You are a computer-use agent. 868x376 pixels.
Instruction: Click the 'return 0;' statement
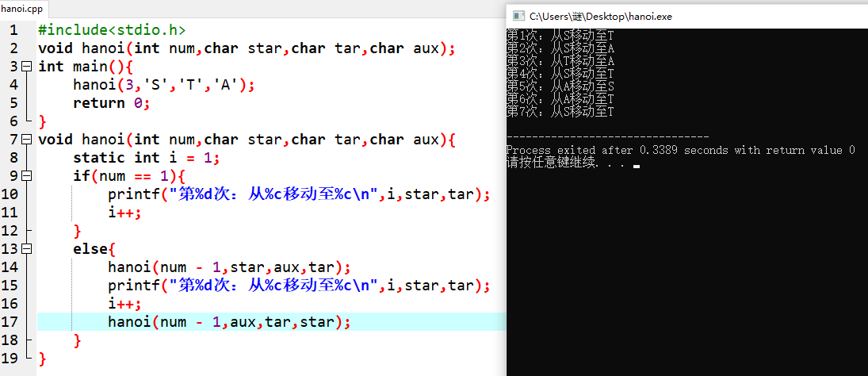tap(112, 103)
